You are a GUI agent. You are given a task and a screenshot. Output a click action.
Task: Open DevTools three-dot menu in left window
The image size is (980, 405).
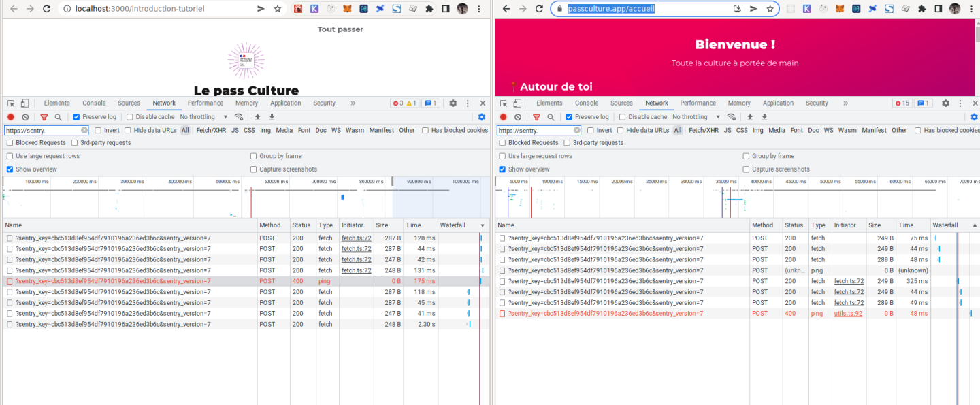tap(468, 103)
